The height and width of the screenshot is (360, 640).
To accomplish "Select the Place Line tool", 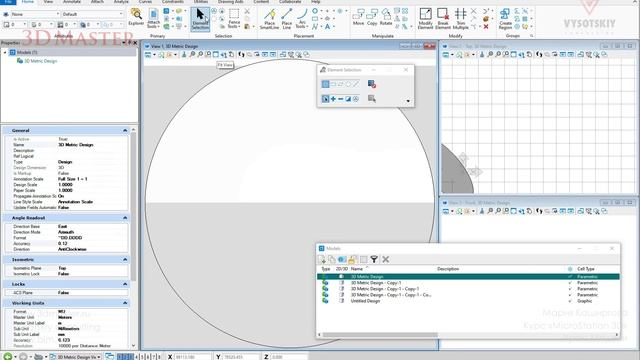I will pos(287,19).
